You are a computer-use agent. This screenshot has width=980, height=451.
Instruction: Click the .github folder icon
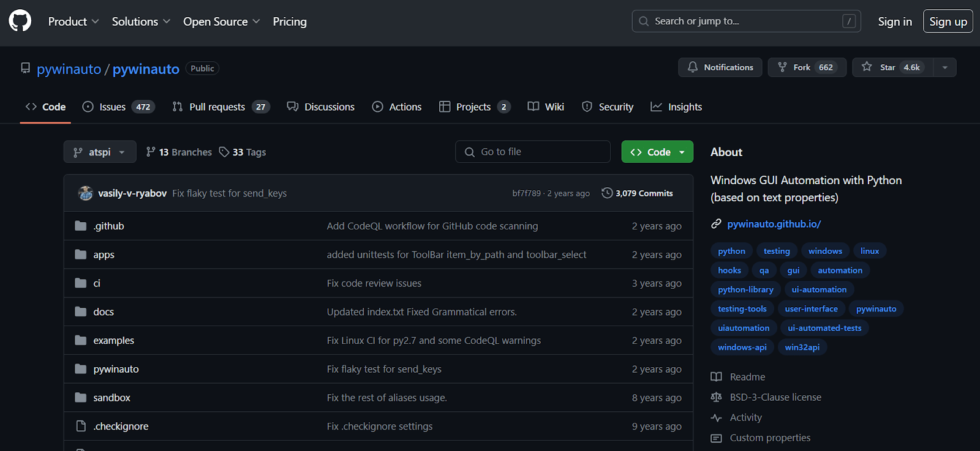tap(80, 226)
